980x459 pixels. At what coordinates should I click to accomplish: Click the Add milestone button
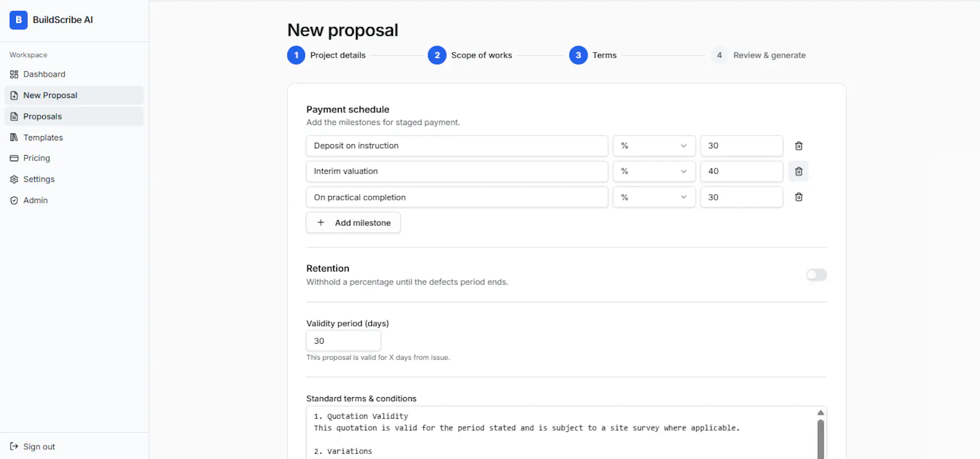pos(353,222)
